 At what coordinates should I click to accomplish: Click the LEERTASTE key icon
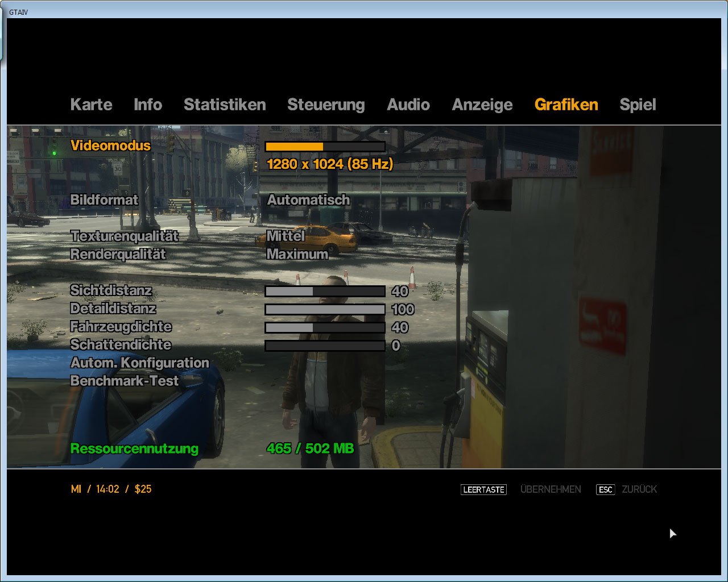[483, 489]
